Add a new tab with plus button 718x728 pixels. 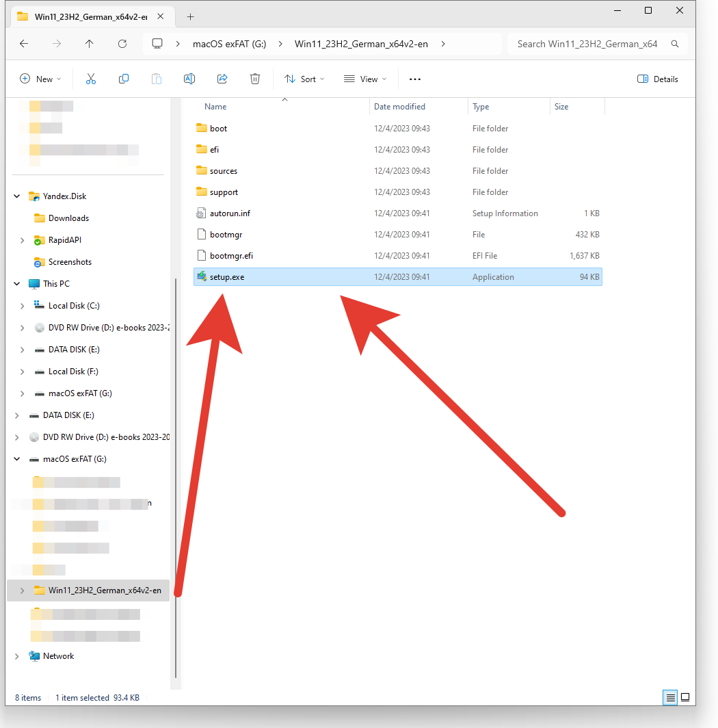click(190, 16)
